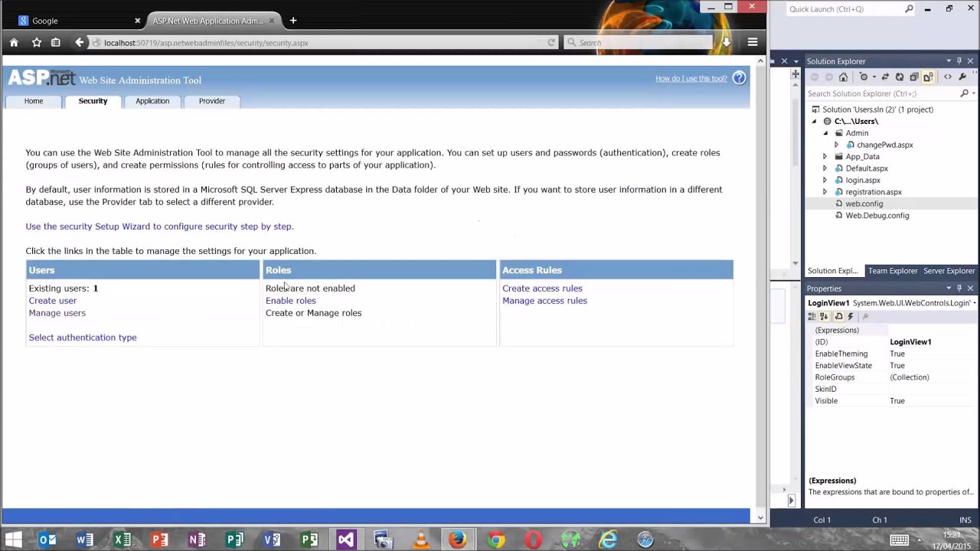Expand the App_Data folder

coord(825,157)
